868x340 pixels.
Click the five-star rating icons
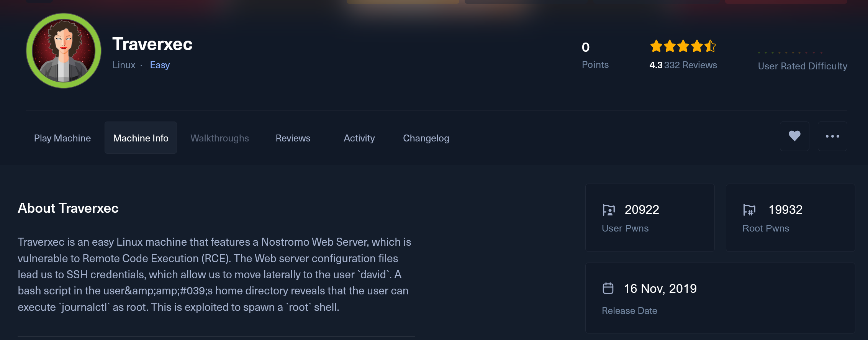683,46
